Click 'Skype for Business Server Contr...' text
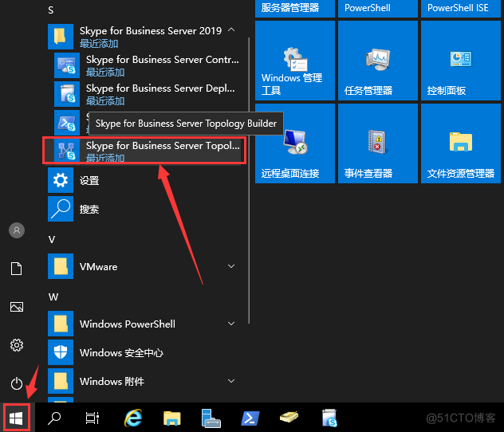 tap(163, 60)
